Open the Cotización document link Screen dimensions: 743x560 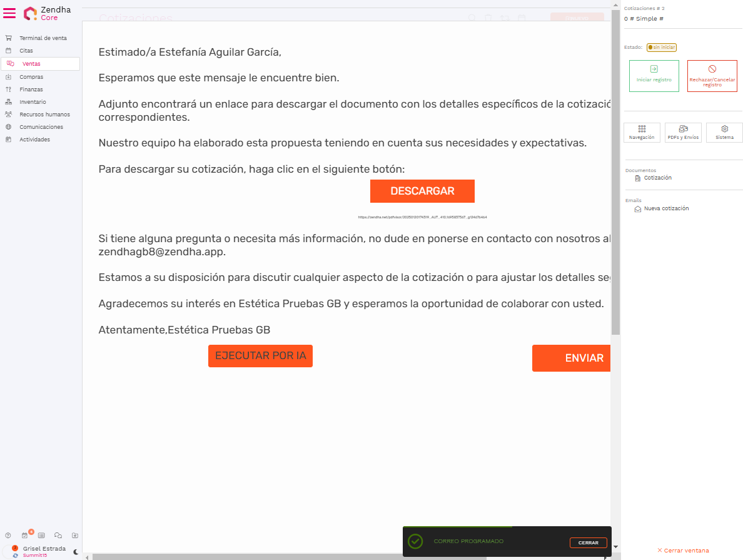[657, 178]
